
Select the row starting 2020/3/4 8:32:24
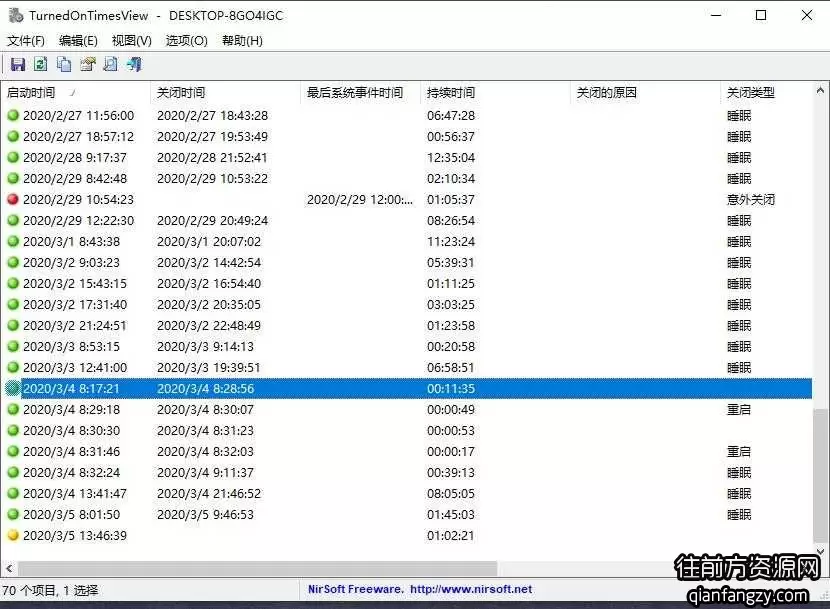pos(406,472)
